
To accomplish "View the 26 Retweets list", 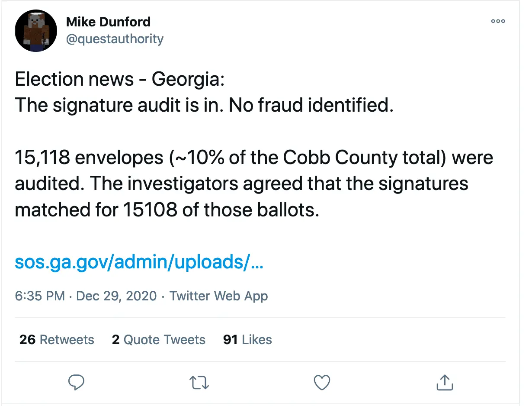I will click(x=57, y=340).
